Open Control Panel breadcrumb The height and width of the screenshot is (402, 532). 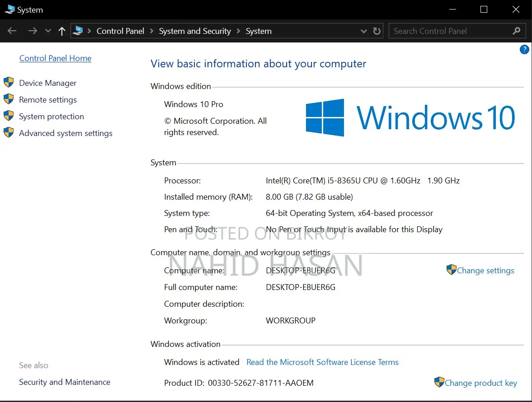click(120, 31)
